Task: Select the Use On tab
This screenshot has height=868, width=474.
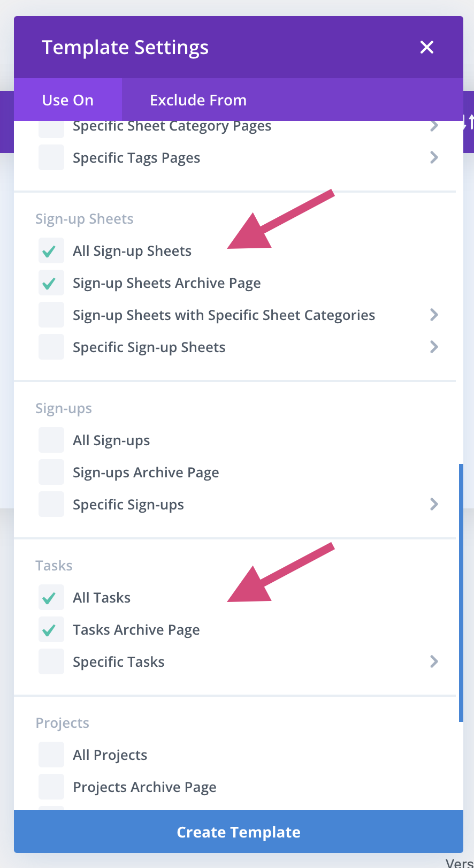Action: [x=68, y=100]
